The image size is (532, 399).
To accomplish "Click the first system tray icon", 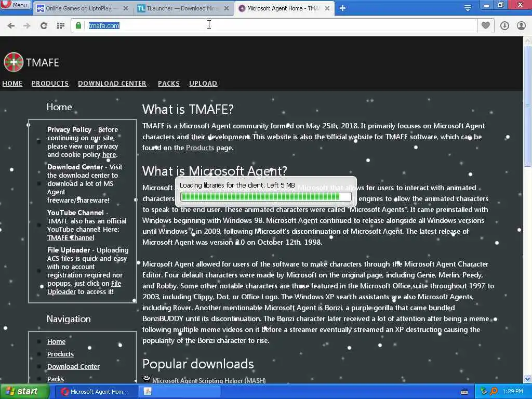I will coord(484,392).
